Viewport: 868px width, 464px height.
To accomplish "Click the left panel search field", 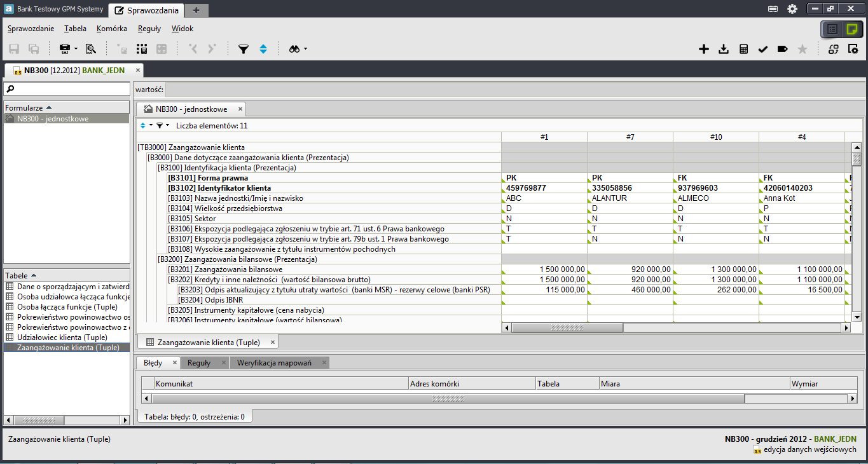I will pyautogui.click(x=67, y=89).
